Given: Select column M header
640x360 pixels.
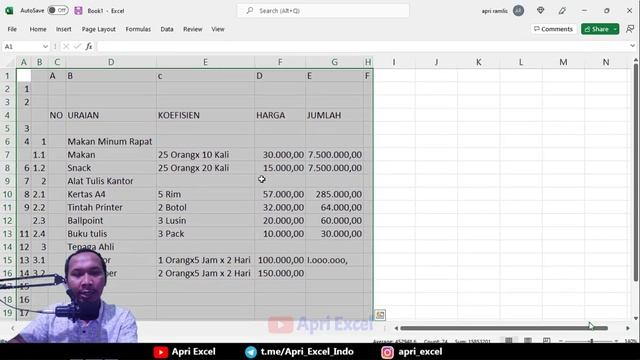Looking at the screenshot, I should pos(563,62).
